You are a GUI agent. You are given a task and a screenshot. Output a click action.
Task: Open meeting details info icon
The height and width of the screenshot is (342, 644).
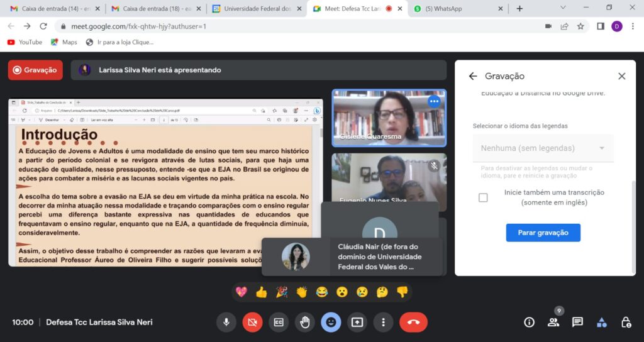coord(529,323)
